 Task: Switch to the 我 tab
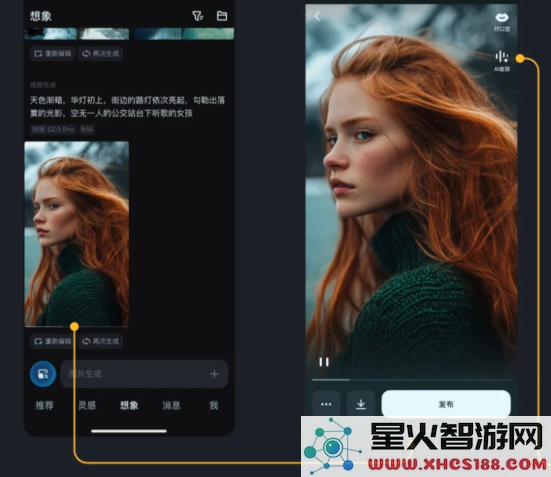coord(214,405)
